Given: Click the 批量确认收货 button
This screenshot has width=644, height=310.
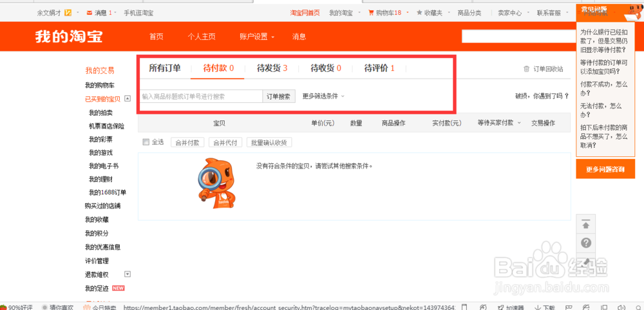Looking at the screenshot, I should pos(269,142).
